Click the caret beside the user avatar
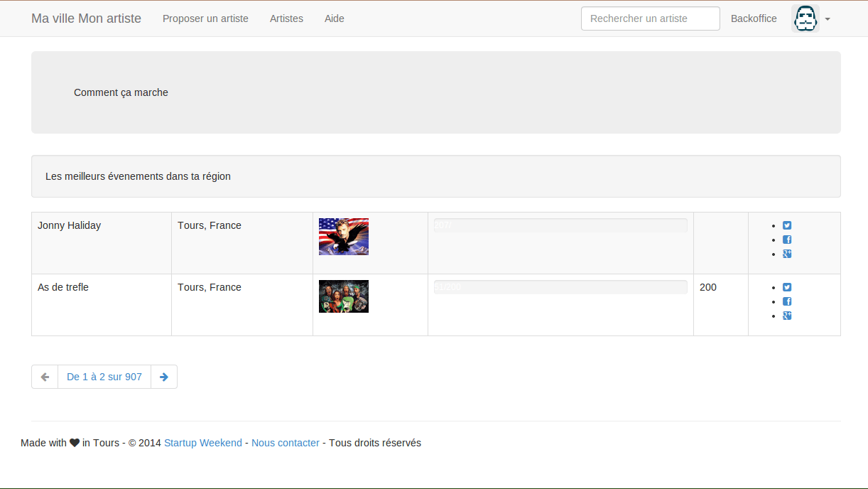The image size is (868, 489). (828, 19)
